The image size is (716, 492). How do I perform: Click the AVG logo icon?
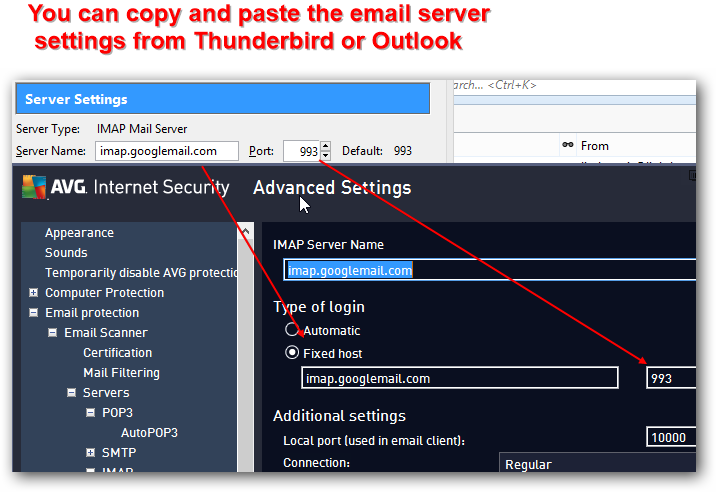point(34,187)
